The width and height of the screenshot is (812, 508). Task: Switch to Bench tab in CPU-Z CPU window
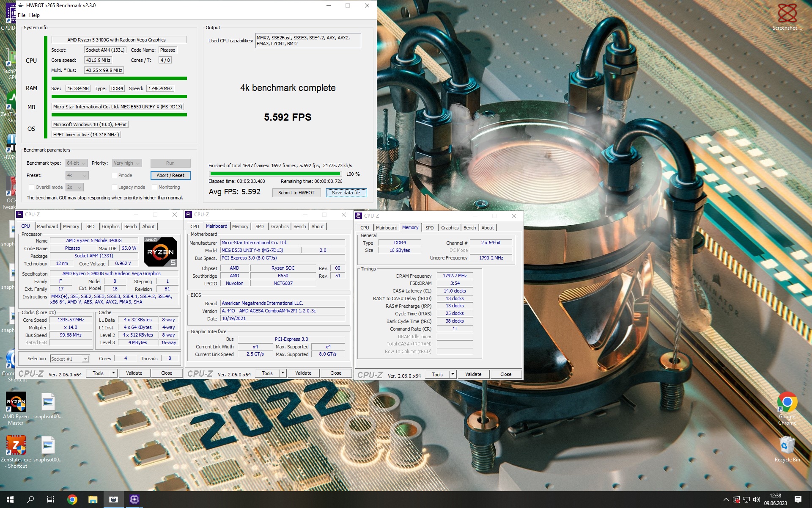coord(130,226)
